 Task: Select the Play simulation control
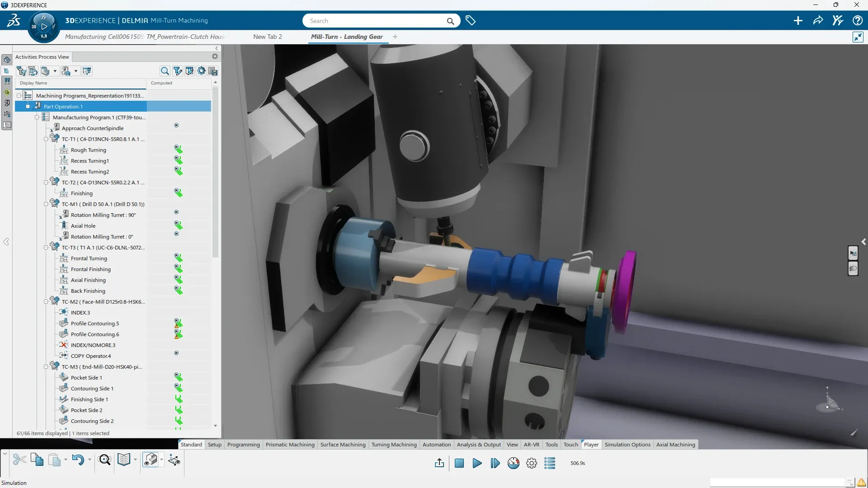[477, 463]
